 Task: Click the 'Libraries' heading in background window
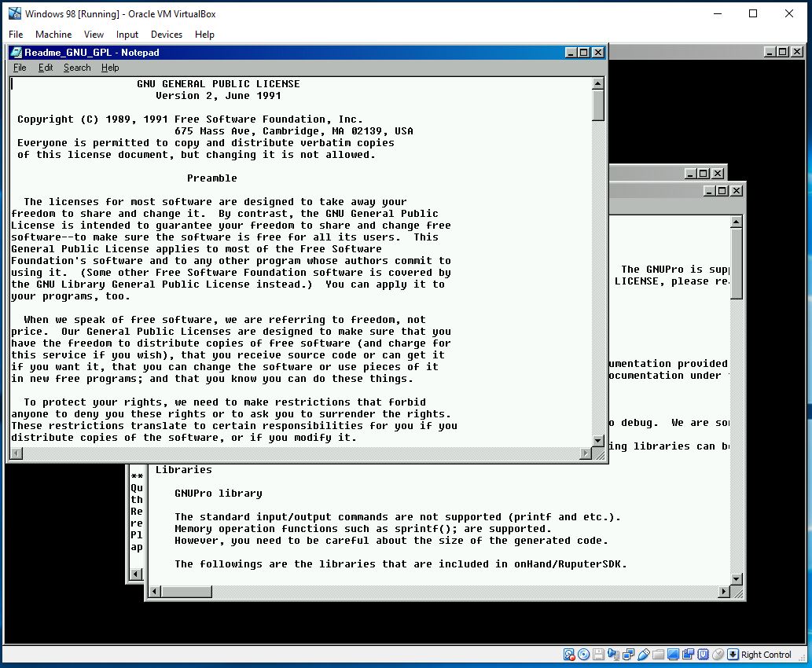coord(183,470)
